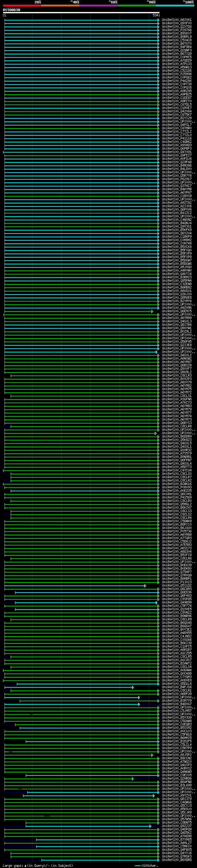Select the UniRef100_Q4PSL7 label
Viewport: 197px width, 868px height.
click(176, 125)
